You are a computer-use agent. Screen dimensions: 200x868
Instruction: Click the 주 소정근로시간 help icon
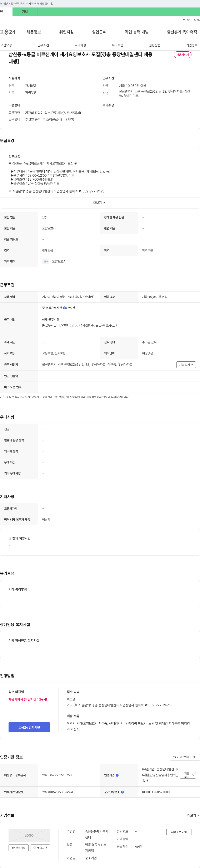[x=64, y=308]
